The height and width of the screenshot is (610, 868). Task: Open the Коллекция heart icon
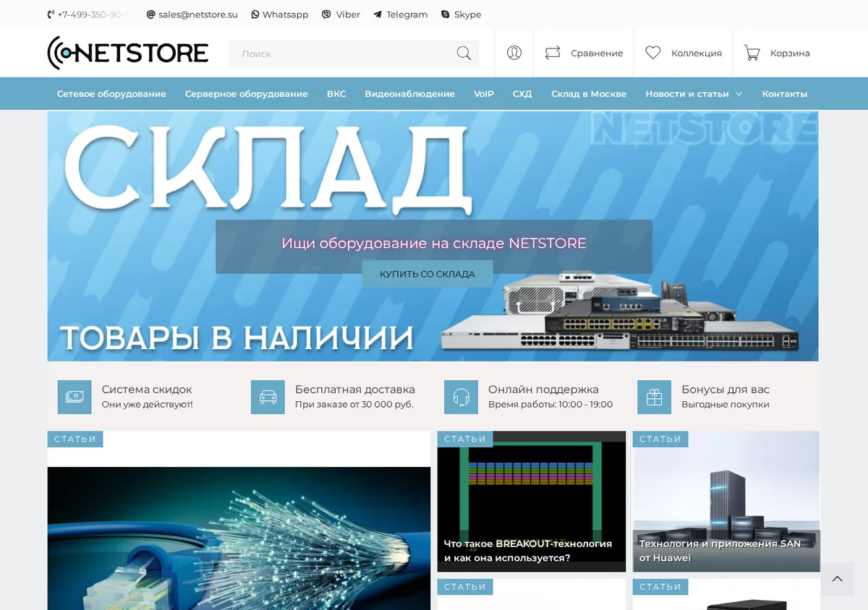coord(653,53)
